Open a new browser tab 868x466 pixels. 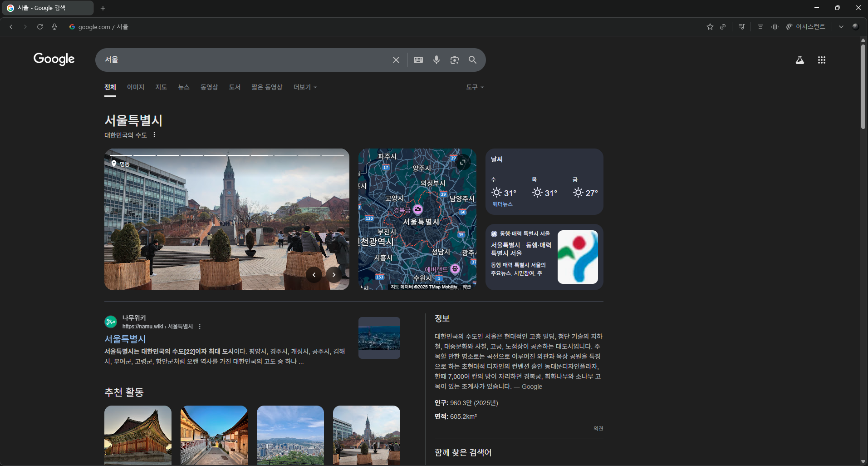(103, 8)
